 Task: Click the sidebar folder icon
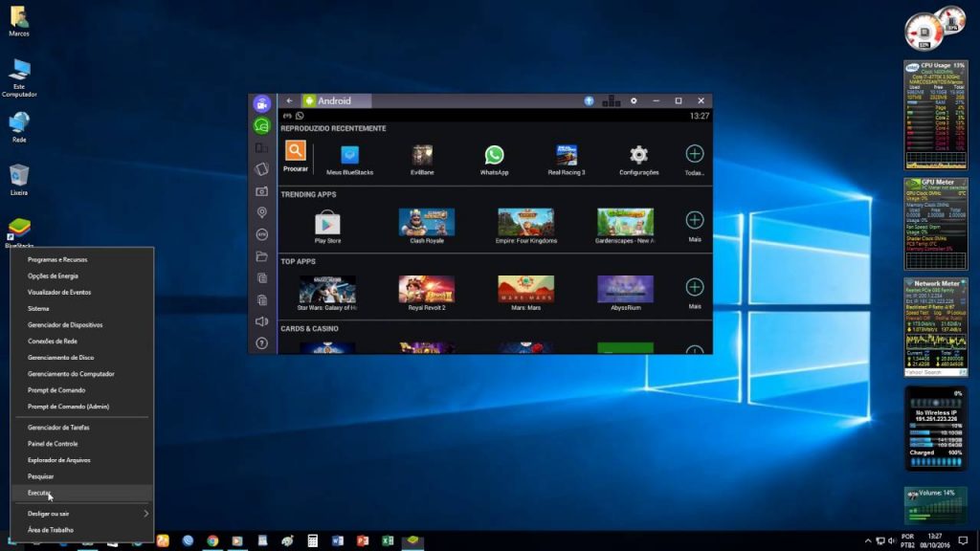261,256
